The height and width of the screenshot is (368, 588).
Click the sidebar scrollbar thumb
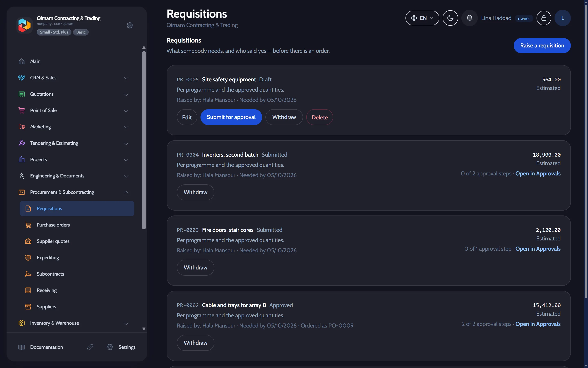[144, 140]
